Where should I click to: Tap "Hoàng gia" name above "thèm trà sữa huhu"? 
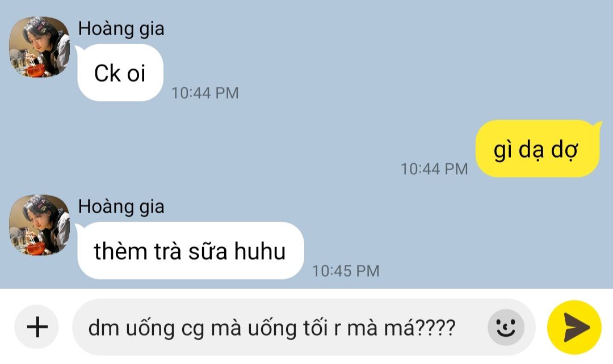[x=121, y=207]
